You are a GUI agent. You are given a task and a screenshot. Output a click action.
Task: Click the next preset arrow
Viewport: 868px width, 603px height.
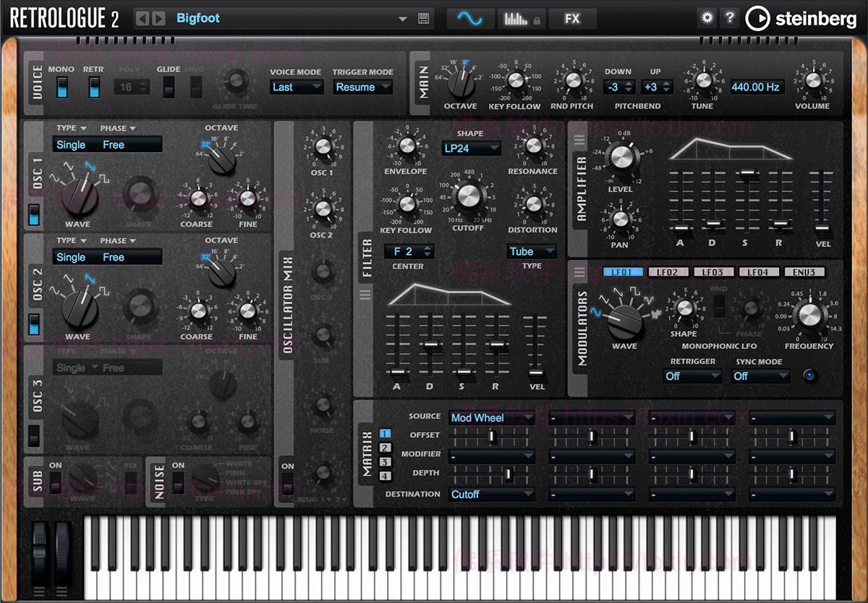(160, 17)
